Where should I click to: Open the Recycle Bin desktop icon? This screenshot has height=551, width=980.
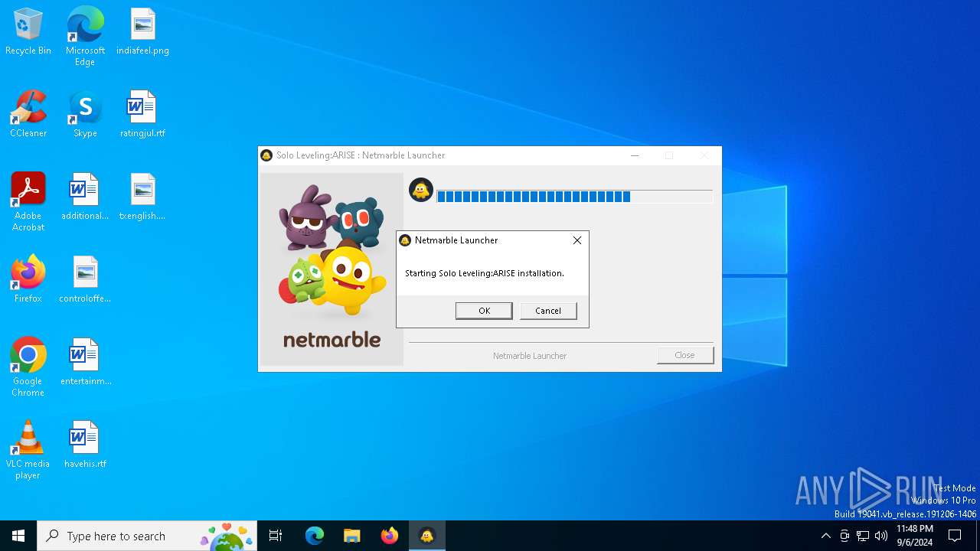coord(28,32)
